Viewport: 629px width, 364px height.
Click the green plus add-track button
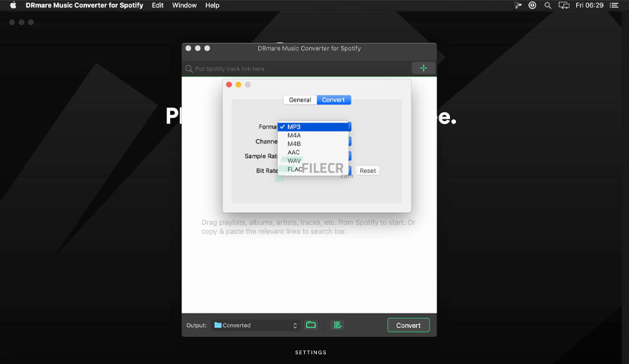423,68
